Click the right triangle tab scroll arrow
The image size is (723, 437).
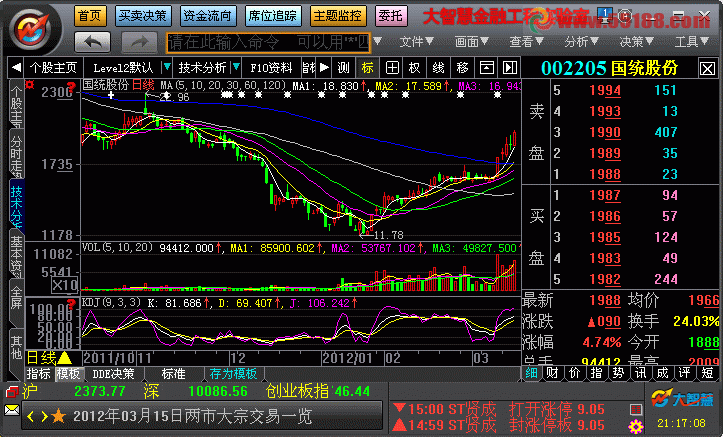pos(324,68)
